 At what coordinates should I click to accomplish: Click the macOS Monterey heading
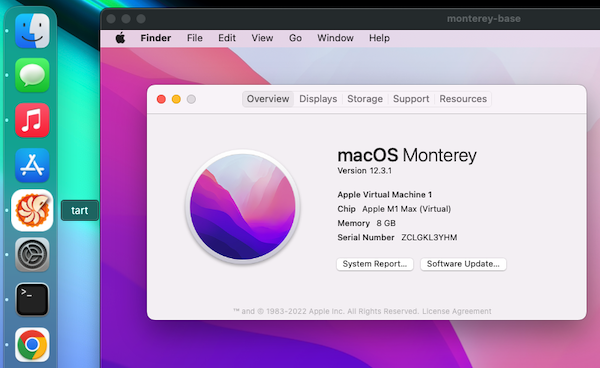click(x=407, y=155)
